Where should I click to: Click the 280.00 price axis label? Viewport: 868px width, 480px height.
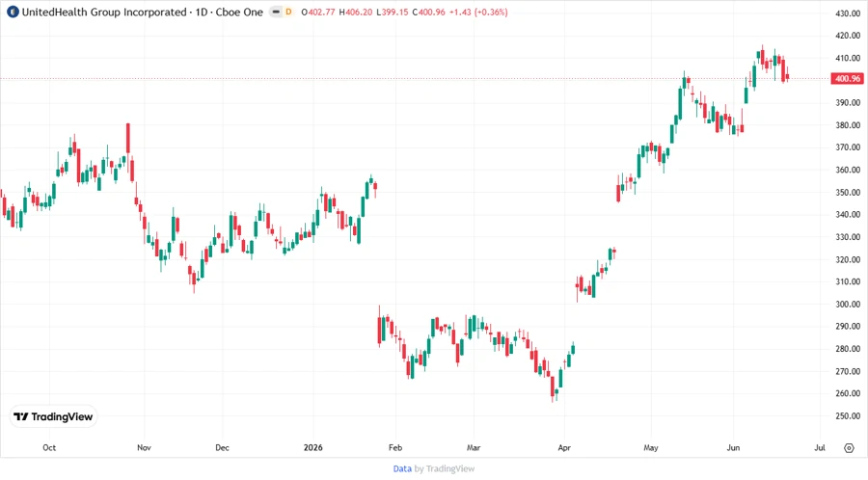click(848, 349)
